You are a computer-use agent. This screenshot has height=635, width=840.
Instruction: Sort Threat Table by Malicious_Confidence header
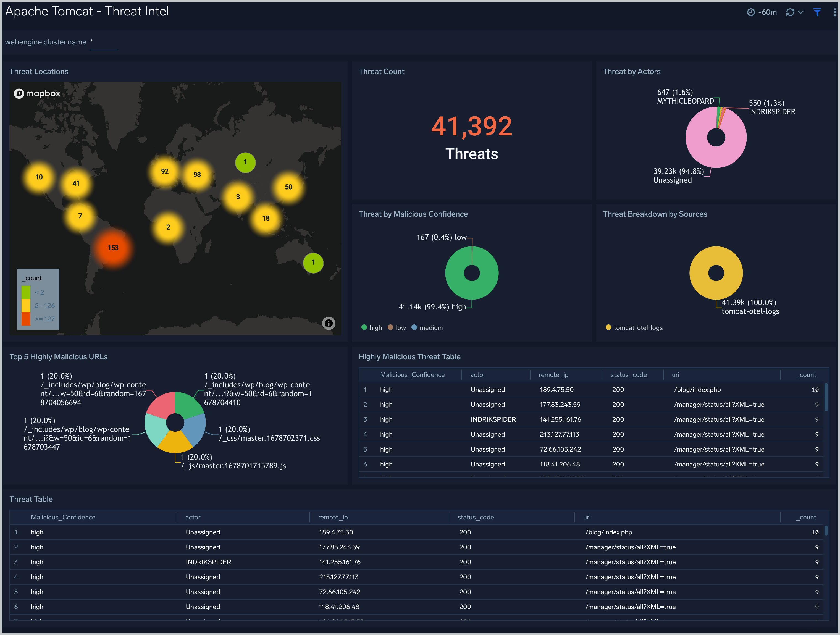tap(63, 517)
